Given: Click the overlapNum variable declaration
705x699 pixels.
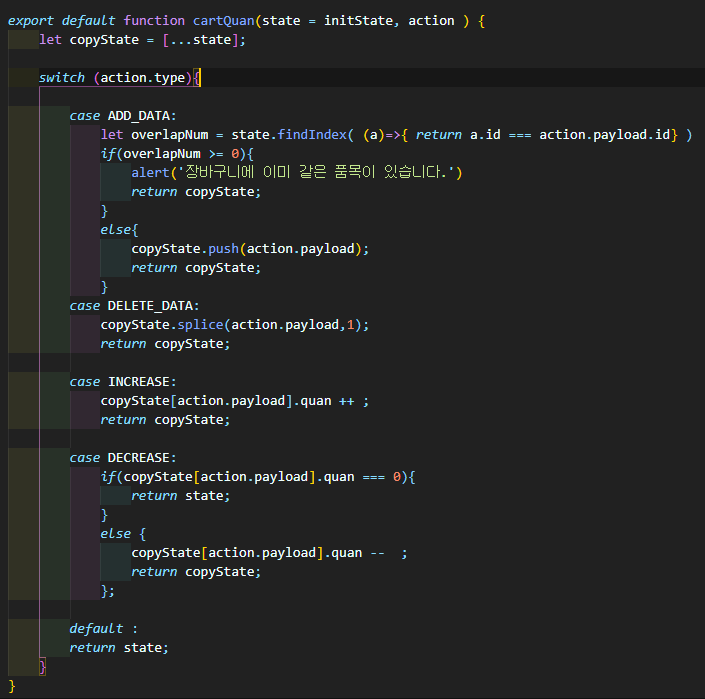Looking at the screenshot, I should tap(170, 135).
